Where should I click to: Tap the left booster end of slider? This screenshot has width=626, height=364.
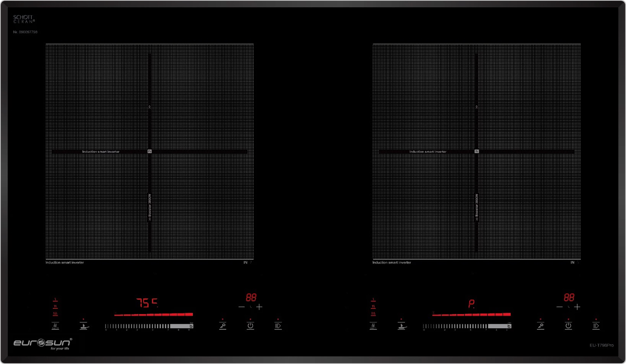[x=191, y=326]
